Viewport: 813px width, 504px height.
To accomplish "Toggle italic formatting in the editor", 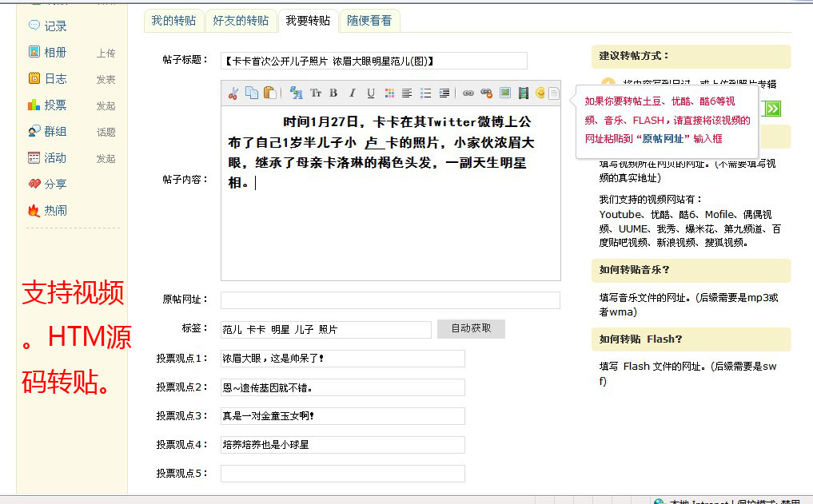I will [x=352, y=93].
